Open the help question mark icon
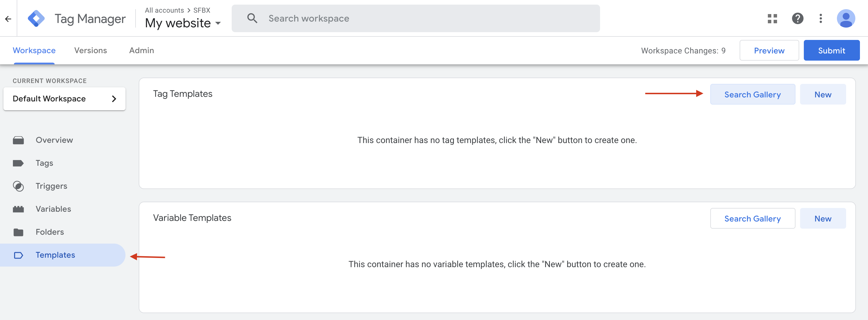 797,18
